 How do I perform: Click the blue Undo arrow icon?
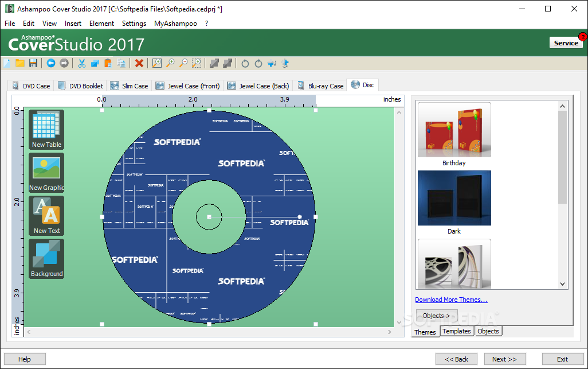point(51,63)
